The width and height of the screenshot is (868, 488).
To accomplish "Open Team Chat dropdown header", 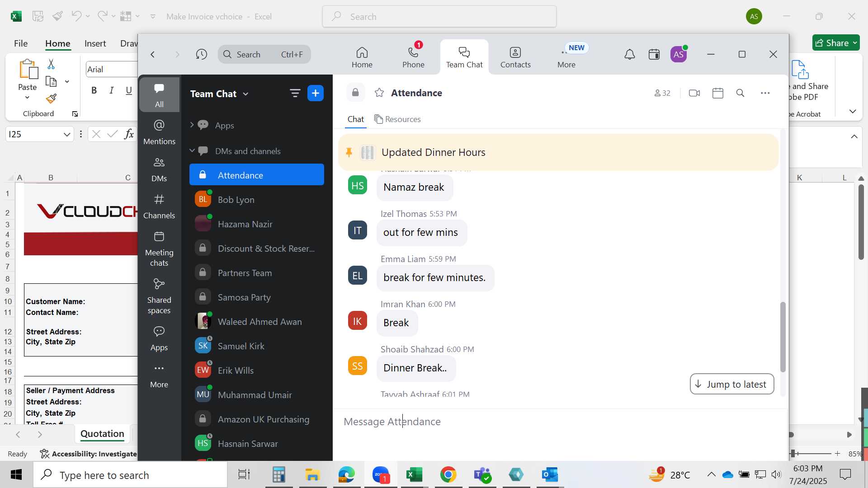I will (x=219, y=94).
